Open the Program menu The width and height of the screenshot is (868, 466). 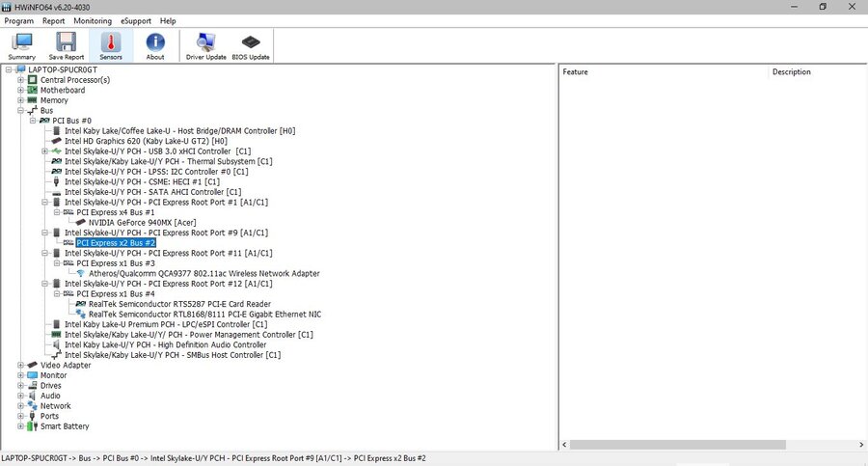pyautogui.click(x=19, y=21)
